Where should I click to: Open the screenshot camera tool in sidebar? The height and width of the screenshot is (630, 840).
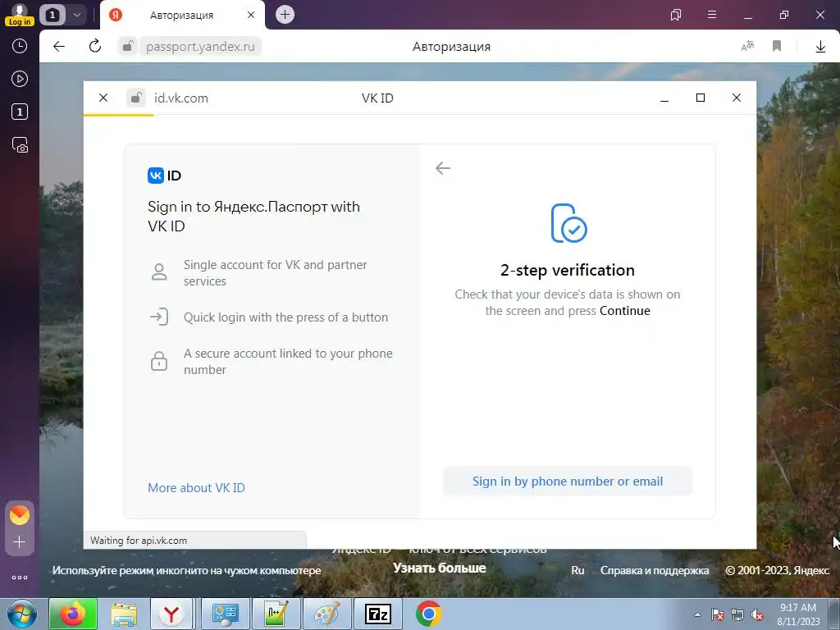pos(20,144)
